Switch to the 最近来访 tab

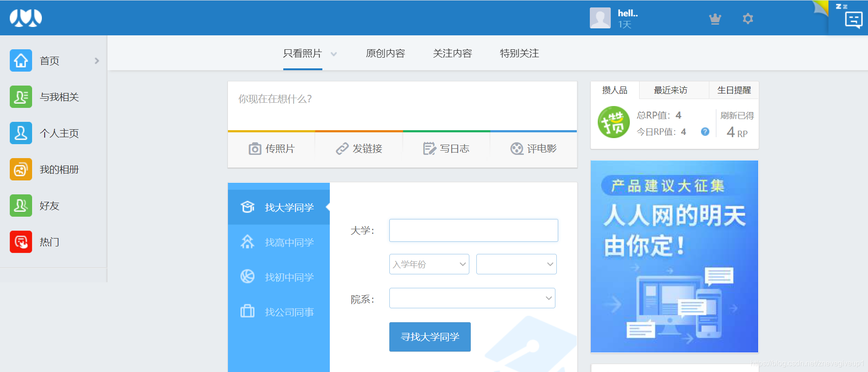(x=670, y=90)
